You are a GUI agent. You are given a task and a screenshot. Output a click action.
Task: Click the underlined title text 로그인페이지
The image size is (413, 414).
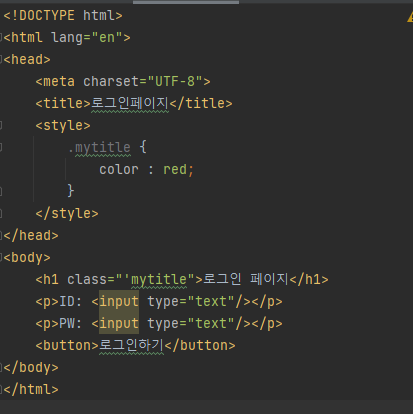(x=130, y=104)
